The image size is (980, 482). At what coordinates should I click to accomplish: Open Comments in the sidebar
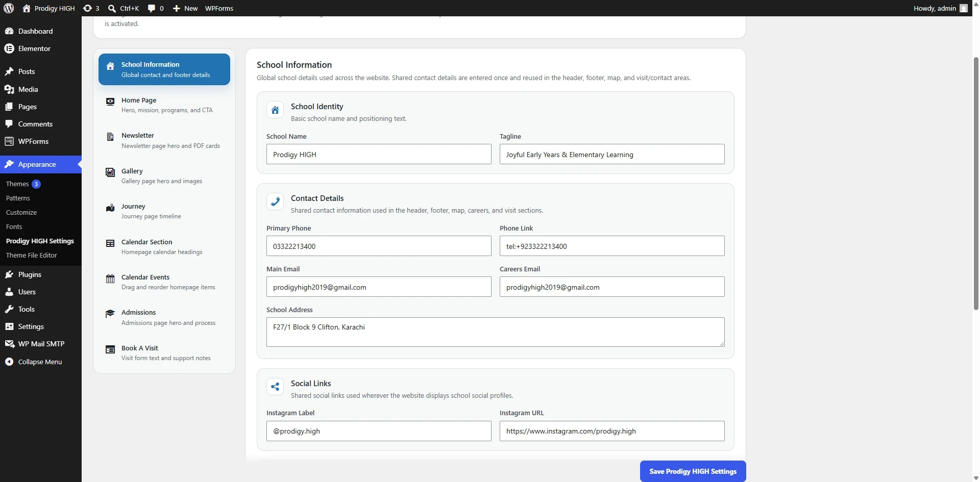[x=41, y=124]
